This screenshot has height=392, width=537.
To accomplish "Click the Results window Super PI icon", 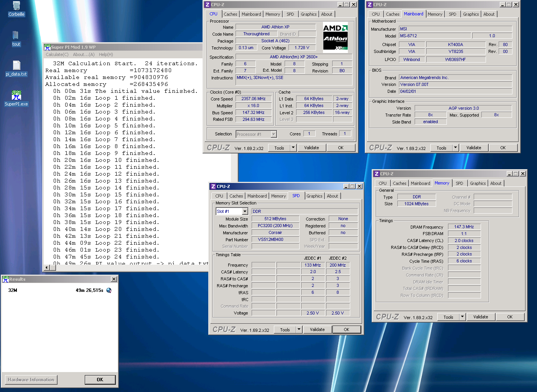I will click(5, 279).
